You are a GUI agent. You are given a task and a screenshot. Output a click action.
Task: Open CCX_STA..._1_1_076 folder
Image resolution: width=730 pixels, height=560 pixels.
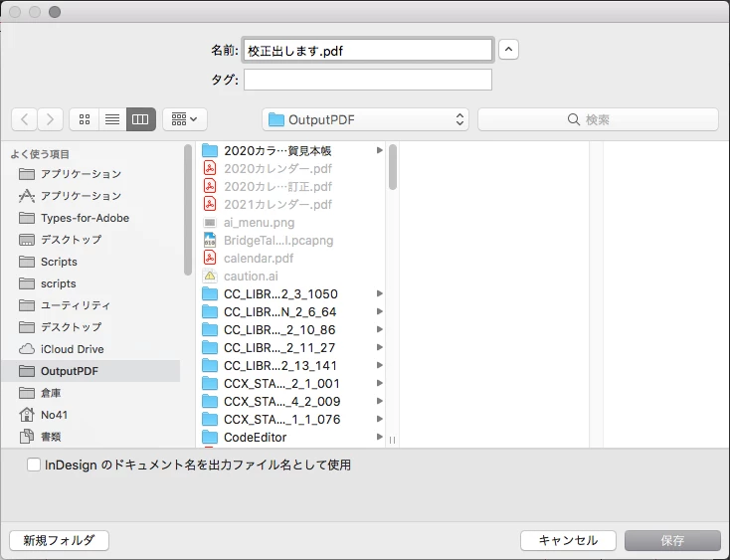(291, 420)
